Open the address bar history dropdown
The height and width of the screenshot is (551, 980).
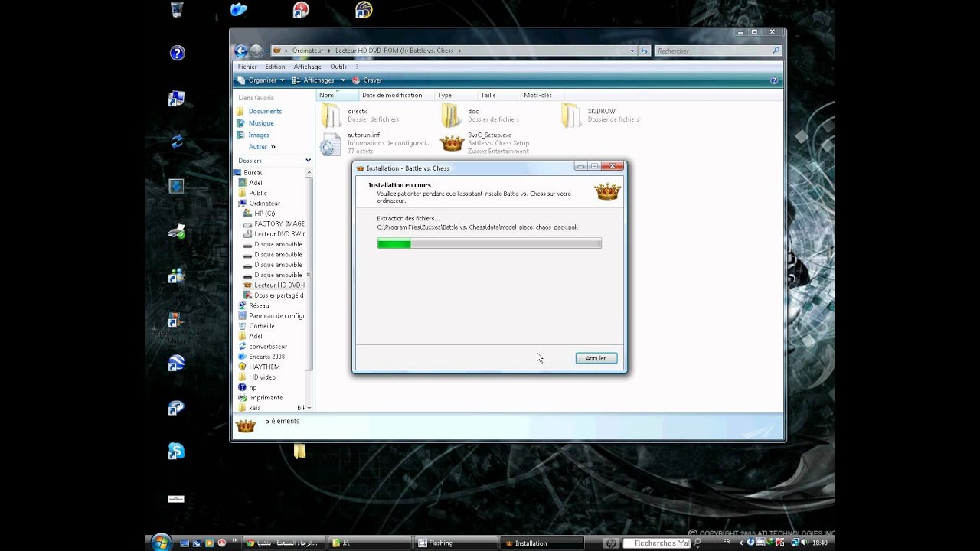(x=632, y=51)
